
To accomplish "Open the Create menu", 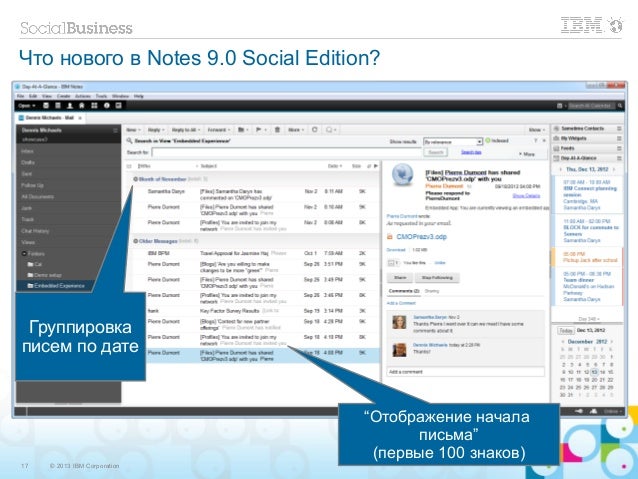I will (63, 96).
